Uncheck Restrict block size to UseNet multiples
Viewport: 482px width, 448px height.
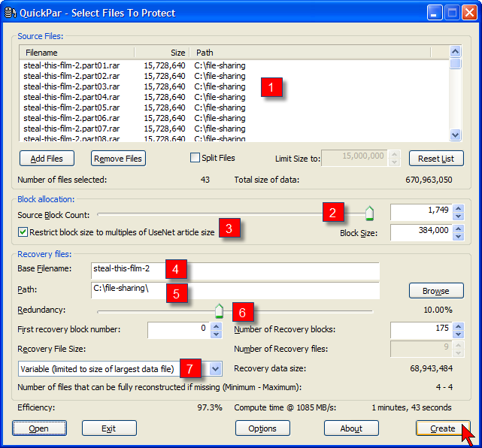[23, 232]
